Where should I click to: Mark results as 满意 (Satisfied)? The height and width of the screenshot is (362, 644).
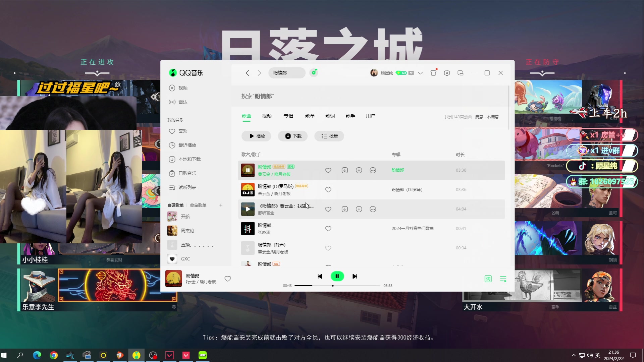(479, 117)
